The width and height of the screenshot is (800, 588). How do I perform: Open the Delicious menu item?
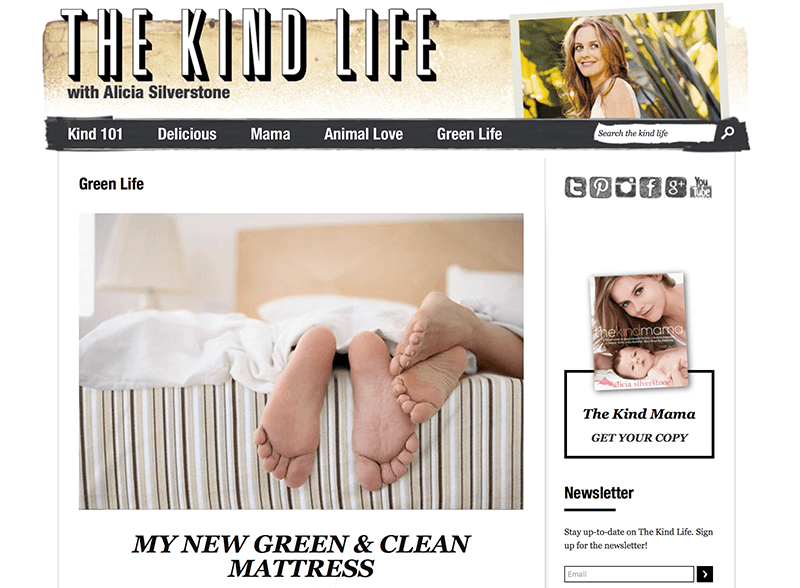click(x=187, y=134)
